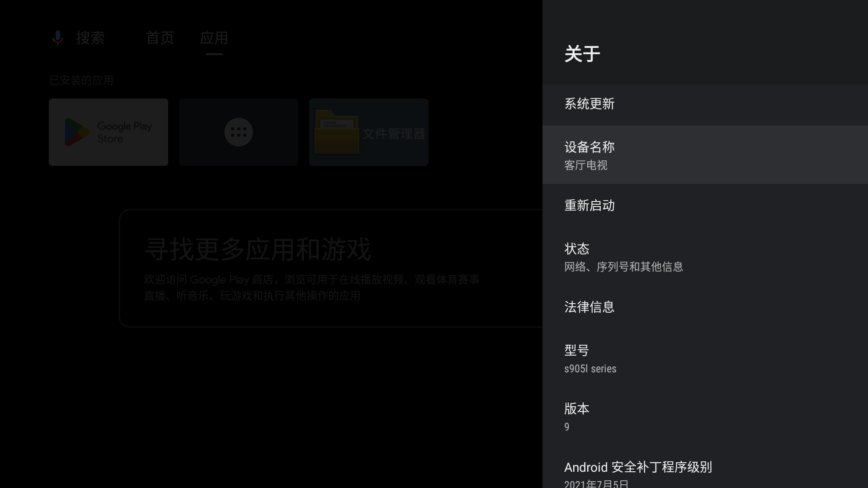Activate the voice search microphone icon
The image size is (868, 488).
coord(58,38)
